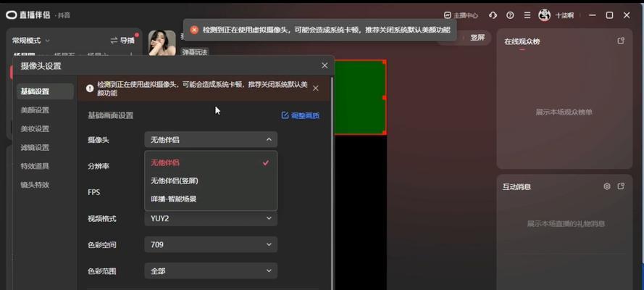Click the 基础画面设置 section title
644x290 pixels.
tap(110, 115)
